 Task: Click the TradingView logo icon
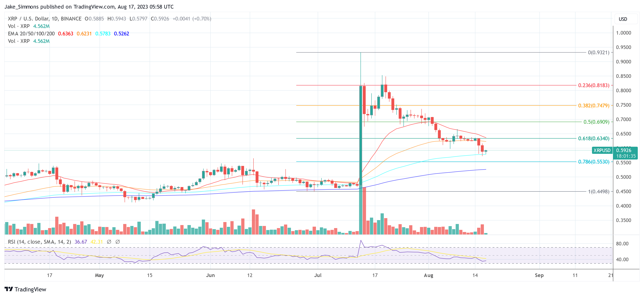tap(9, 289)
